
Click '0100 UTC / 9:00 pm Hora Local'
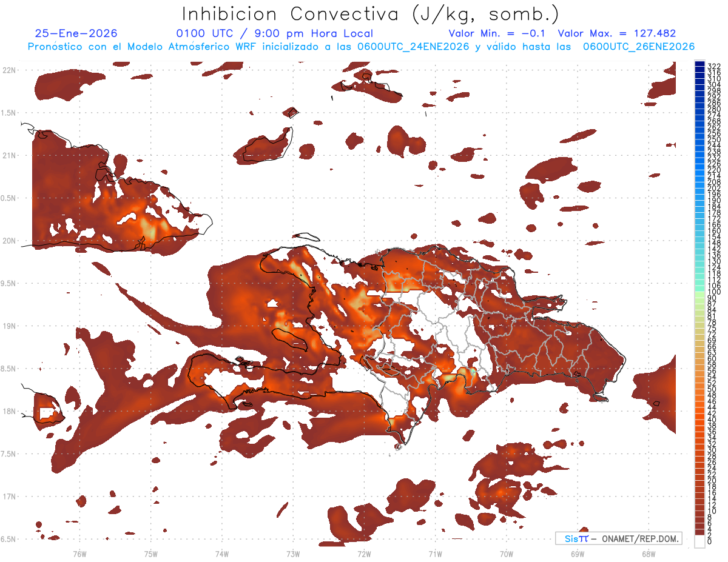[x=275, y=33]
